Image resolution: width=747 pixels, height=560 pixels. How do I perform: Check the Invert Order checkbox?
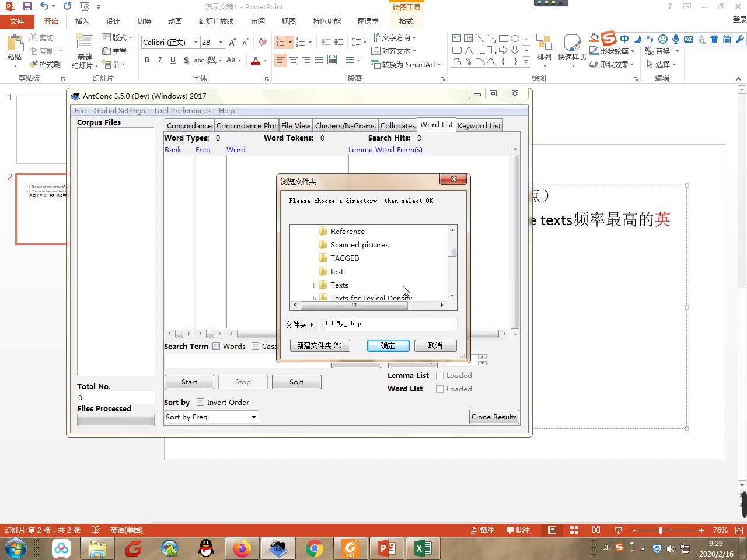pos(201,402)
